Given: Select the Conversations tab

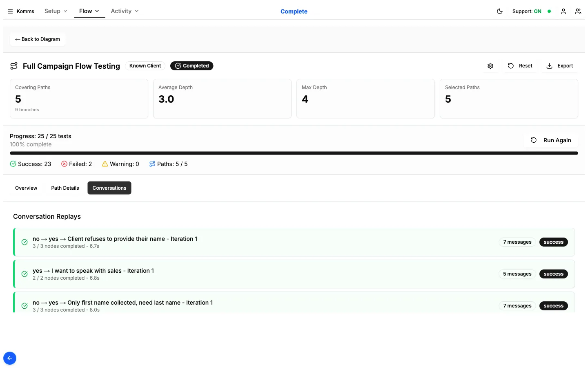Looking at the screenshot, I should click(x=109, y=188).
